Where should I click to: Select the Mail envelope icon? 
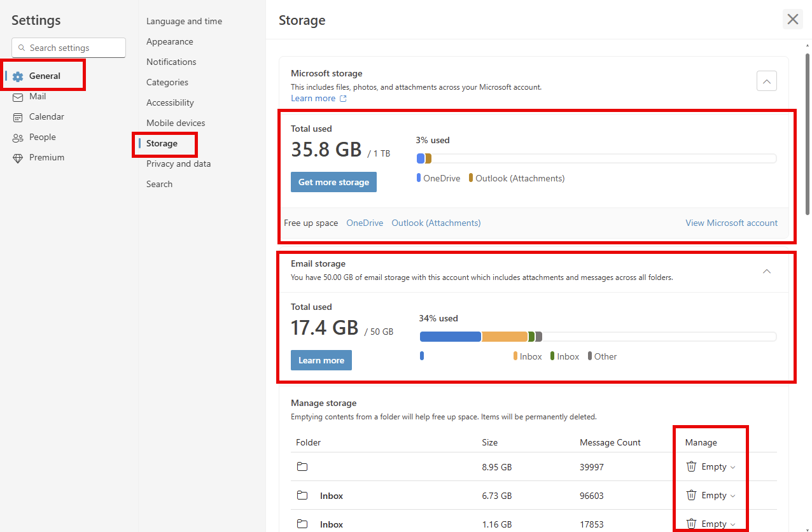pos(18,97)
